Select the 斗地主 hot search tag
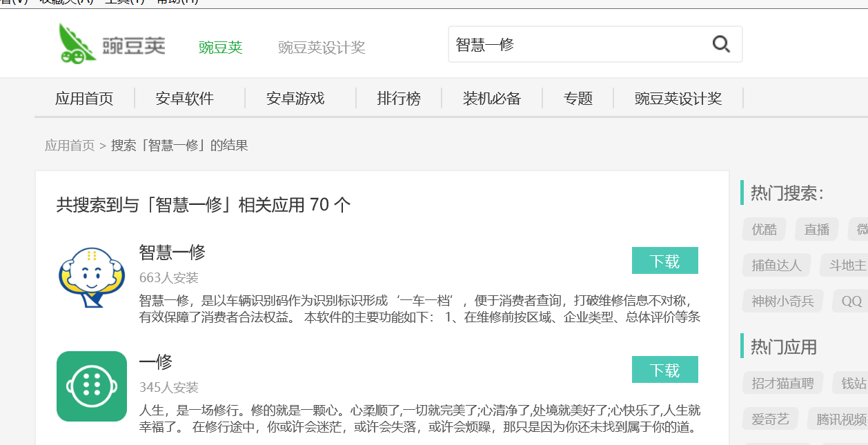This screenshot has height=445, width=868. coord(845,266)
